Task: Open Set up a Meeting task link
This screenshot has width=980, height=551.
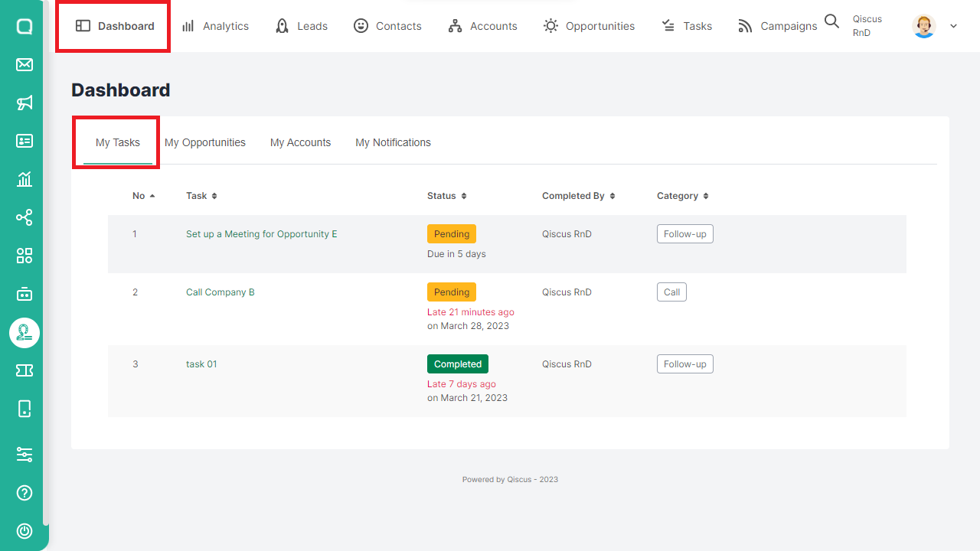Action: pos(261,234)
